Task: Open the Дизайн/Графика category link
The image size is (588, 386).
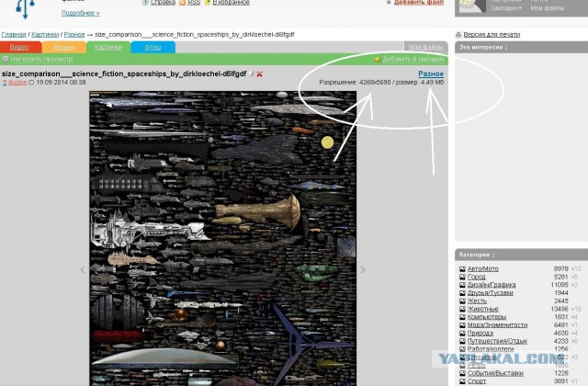Action: coord(492,285)
